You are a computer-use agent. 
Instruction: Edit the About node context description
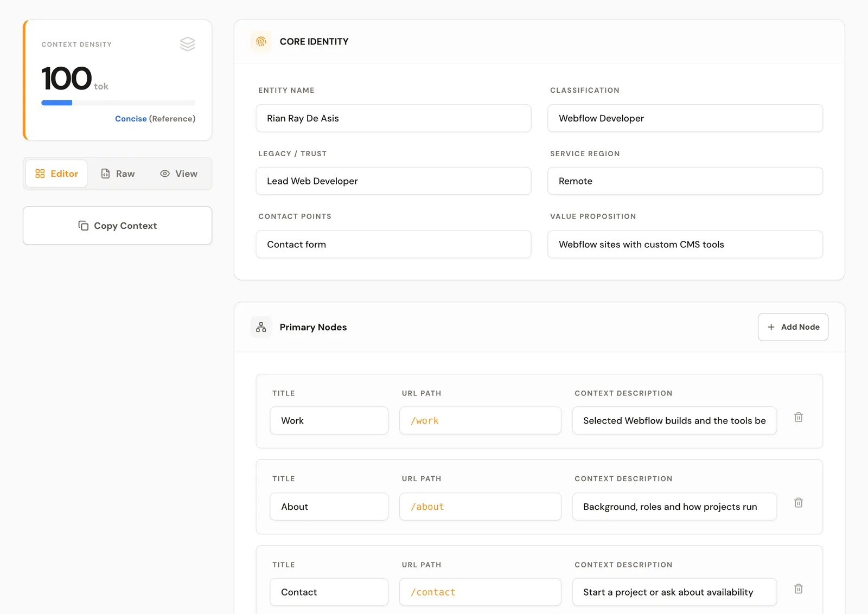point(674,507)
